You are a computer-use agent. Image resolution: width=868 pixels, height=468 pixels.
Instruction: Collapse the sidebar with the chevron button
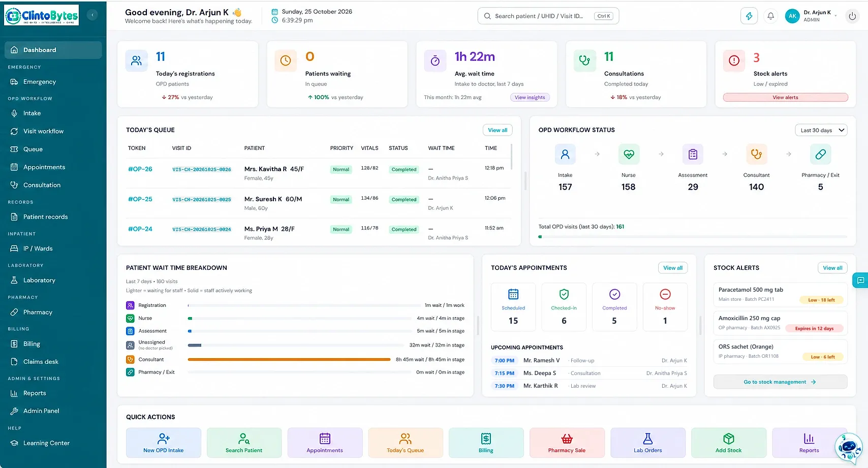pos(92,15)
